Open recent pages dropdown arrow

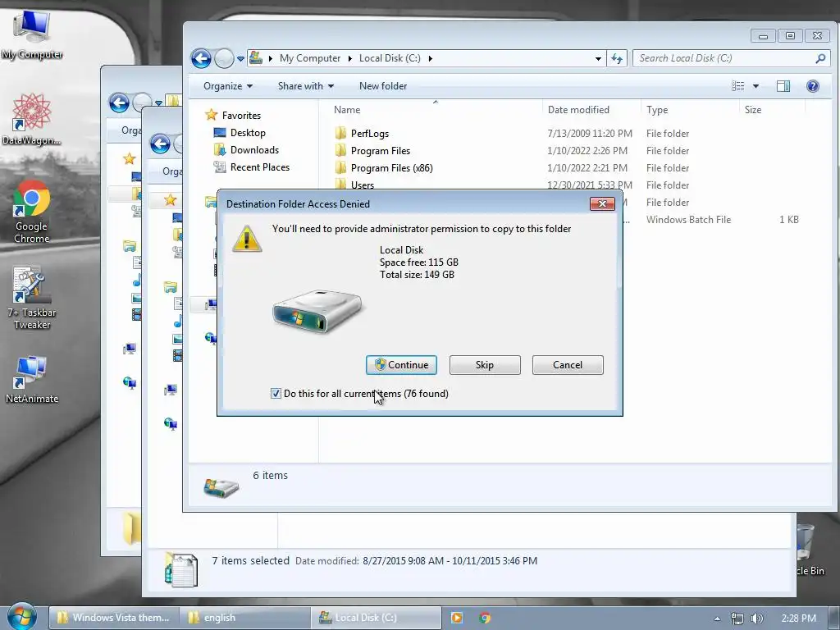(x=241, y=58)
